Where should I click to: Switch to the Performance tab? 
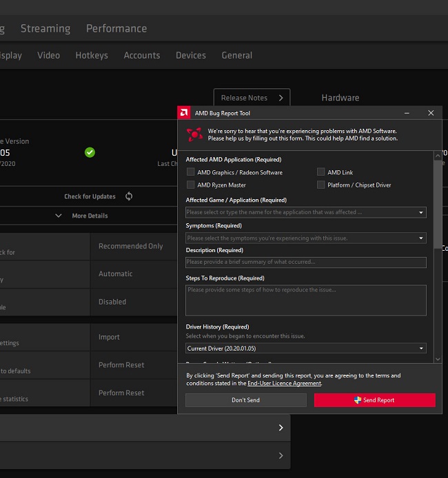[116, 28]
